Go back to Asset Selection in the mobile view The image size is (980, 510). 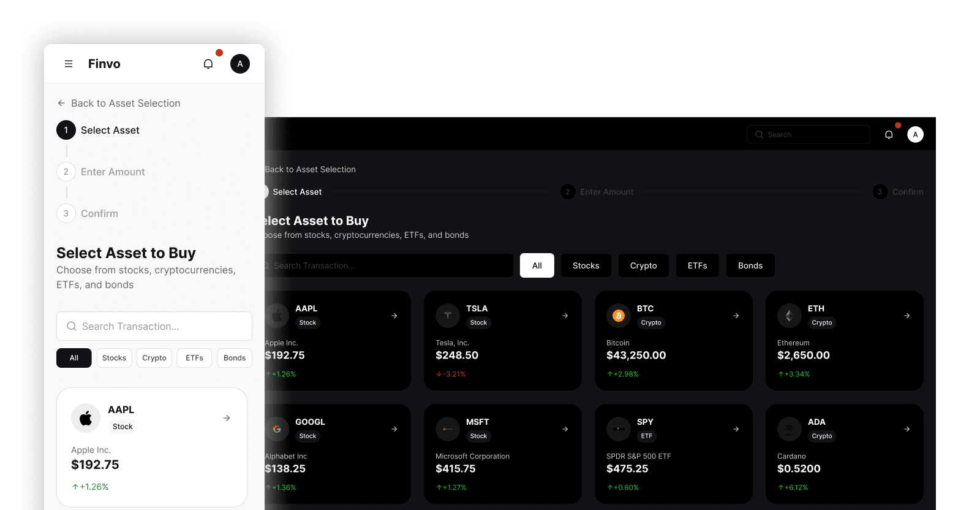click(119, 103)
